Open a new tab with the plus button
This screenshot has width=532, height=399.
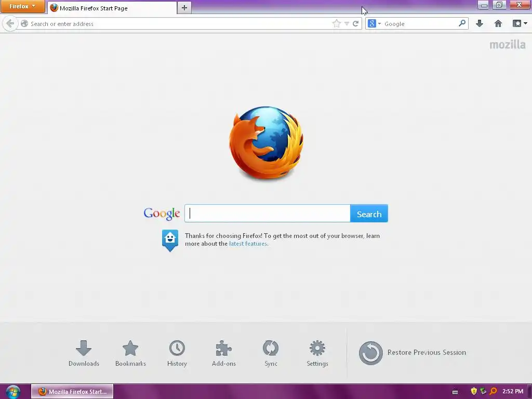pos(184,8)
